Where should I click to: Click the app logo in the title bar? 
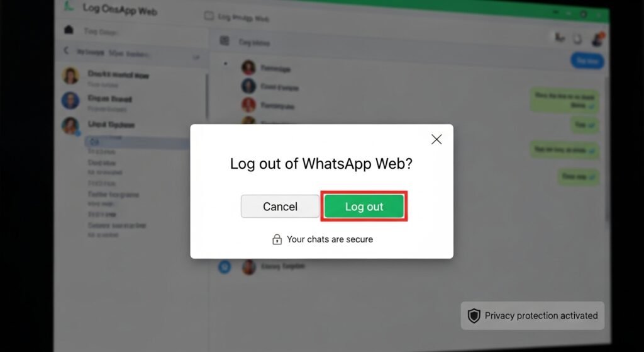(x=69, y=6)
